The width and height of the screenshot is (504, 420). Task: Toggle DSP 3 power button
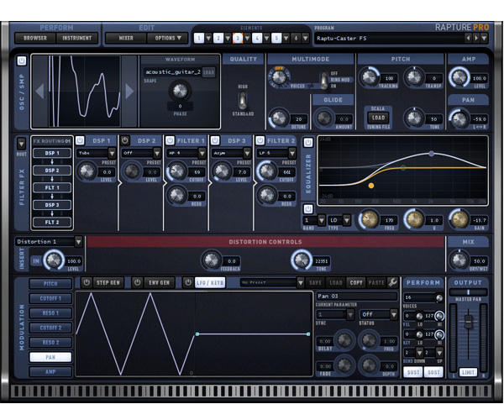pyautogui.click(x=215, y=140)
